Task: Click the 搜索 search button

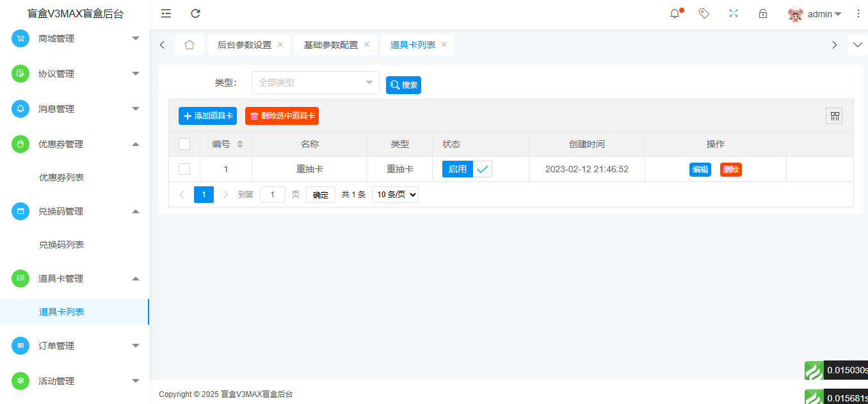Action: click(403, 85)
